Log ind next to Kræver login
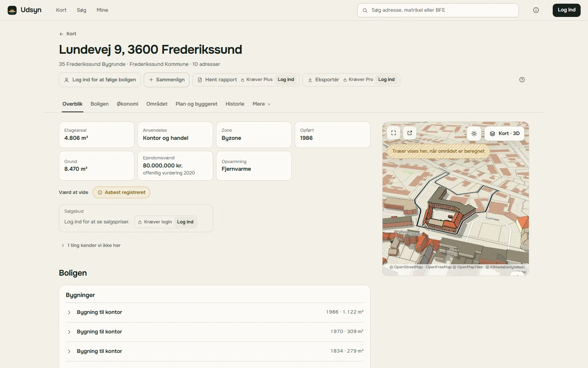The width and height of the screenshot is (588, 368). click(x=185, y=222)
